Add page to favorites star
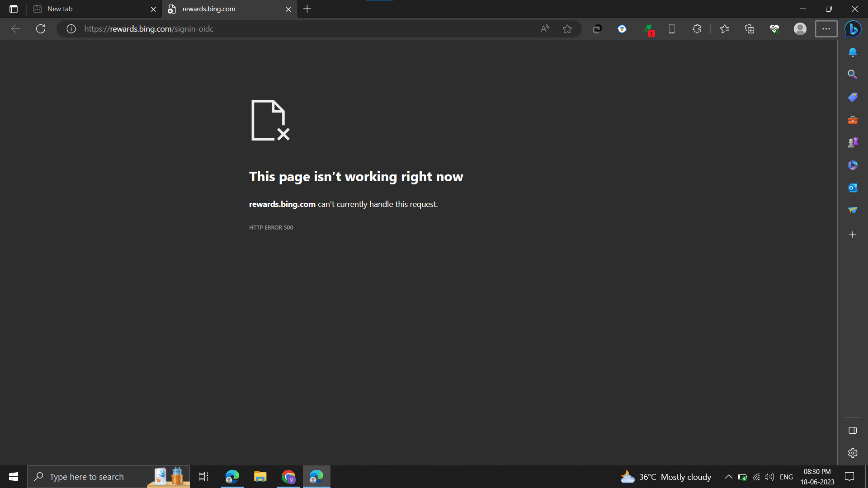 (567, 29)
